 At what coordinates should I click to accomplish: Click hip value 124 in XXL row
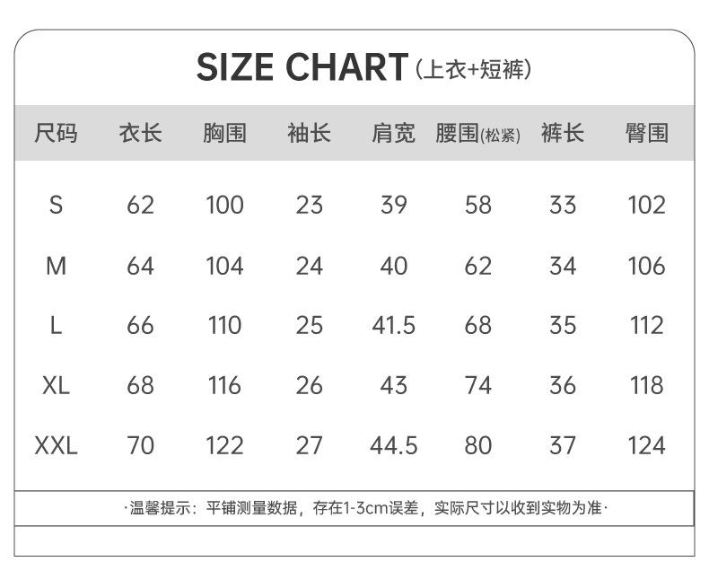click(646, 445)
